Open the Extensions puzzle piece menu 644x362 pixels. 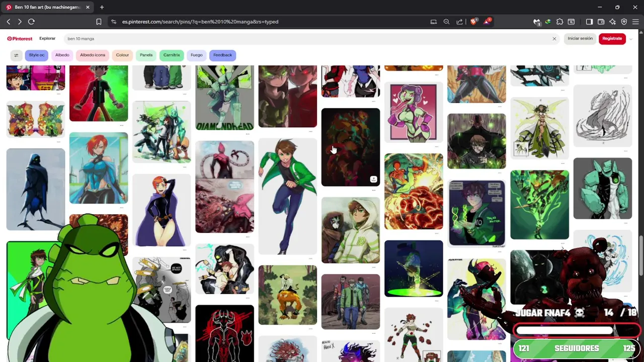[559, 22]
